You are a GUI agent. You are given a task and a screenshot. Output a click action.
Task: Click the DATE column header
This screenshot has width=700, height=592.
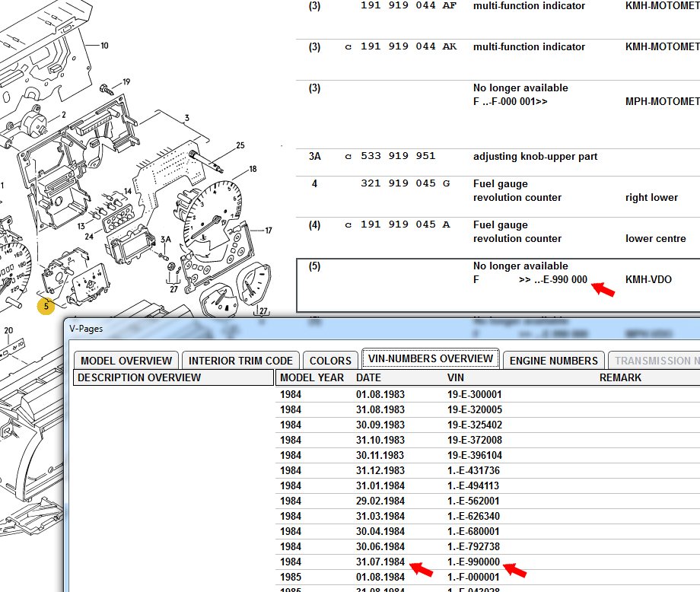tap(368, 377)
